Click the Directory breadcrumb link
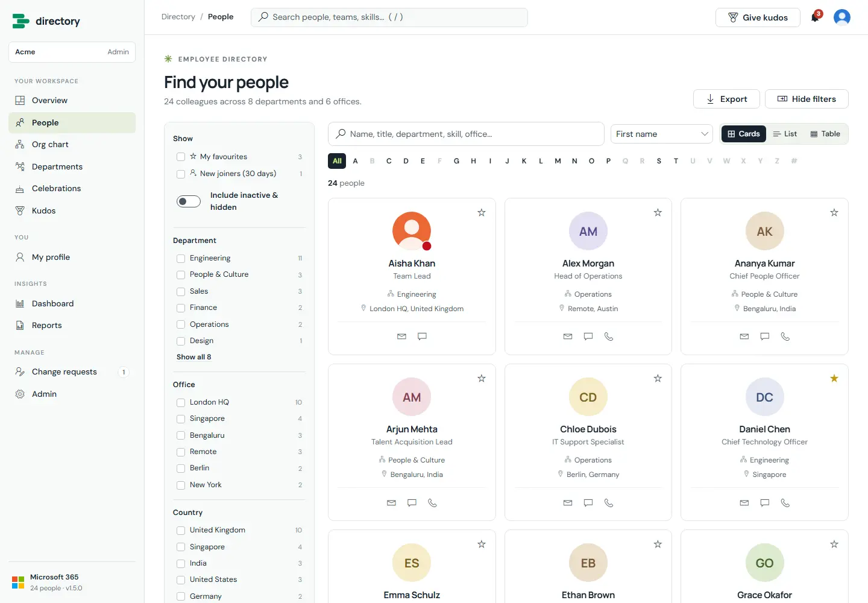 click(x=178, y=17)
